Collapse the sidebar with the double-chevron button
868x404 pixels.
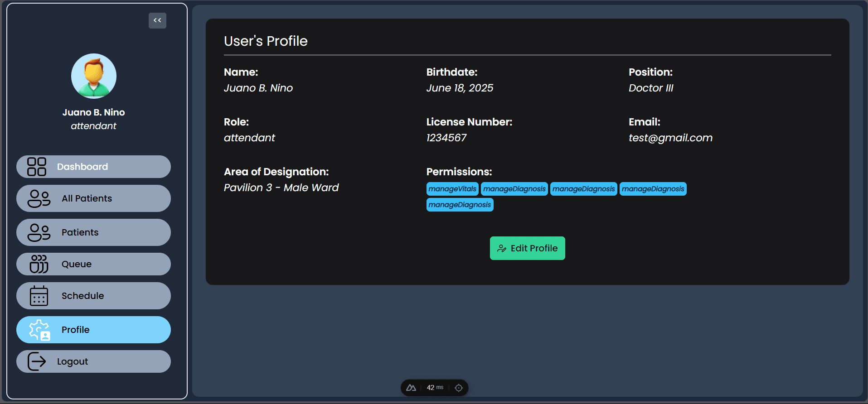[157, 20]
